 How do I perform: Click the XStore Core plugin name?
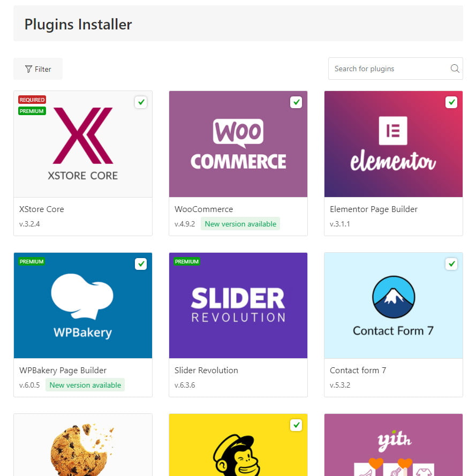(x=42, y=209)
